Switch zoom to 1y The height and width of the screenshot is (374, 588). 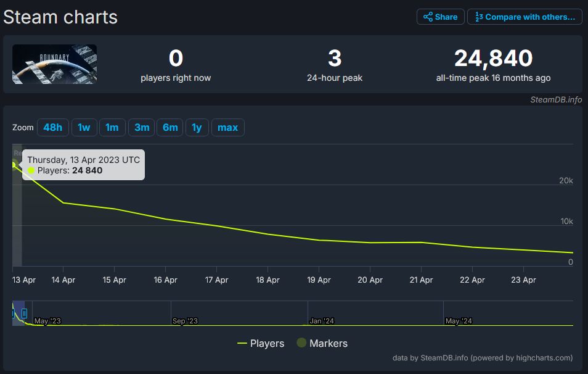(197, 127)
